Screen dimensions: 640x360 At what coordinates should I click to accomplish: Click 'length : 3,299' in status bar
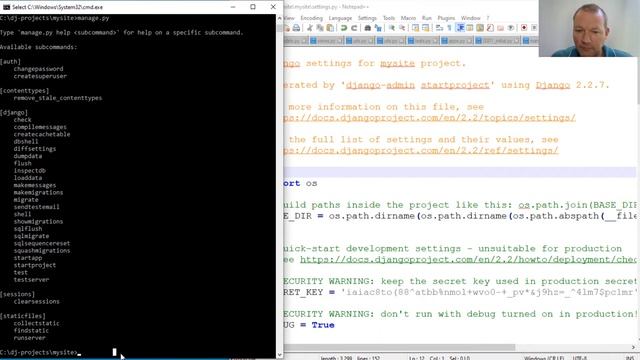tap(336, 358)
